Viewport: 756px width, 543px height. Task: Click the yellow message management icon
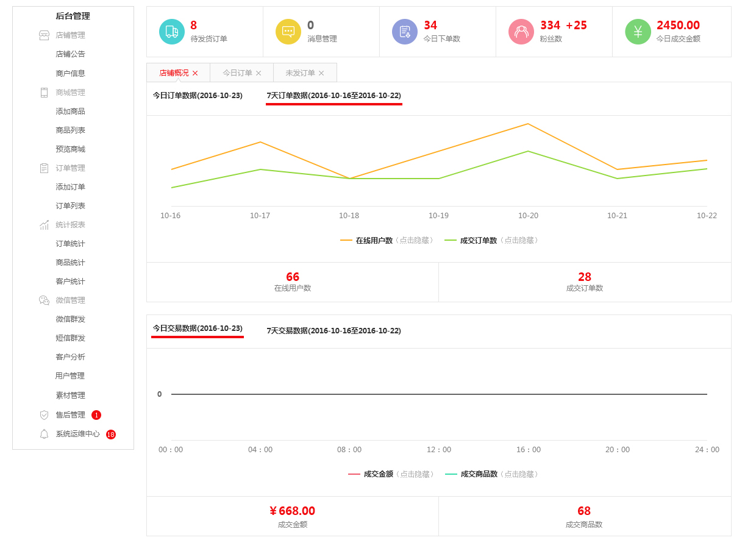pos(288,32)
